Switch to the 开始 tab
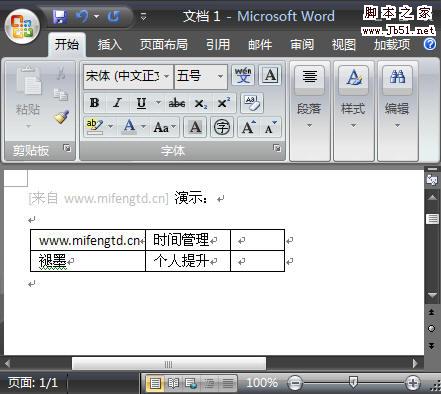Viewport: 441px width, 394px height. click(67, 44)
